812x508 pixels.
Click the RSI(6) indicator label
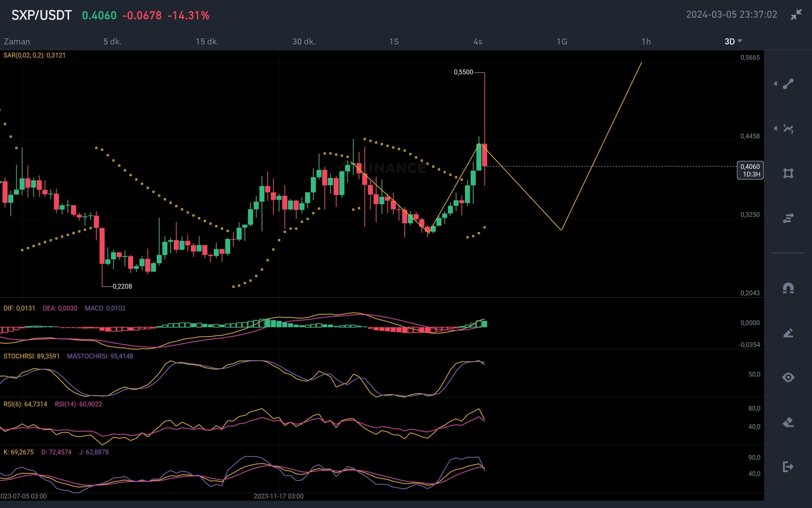click(x=25, y=404)
